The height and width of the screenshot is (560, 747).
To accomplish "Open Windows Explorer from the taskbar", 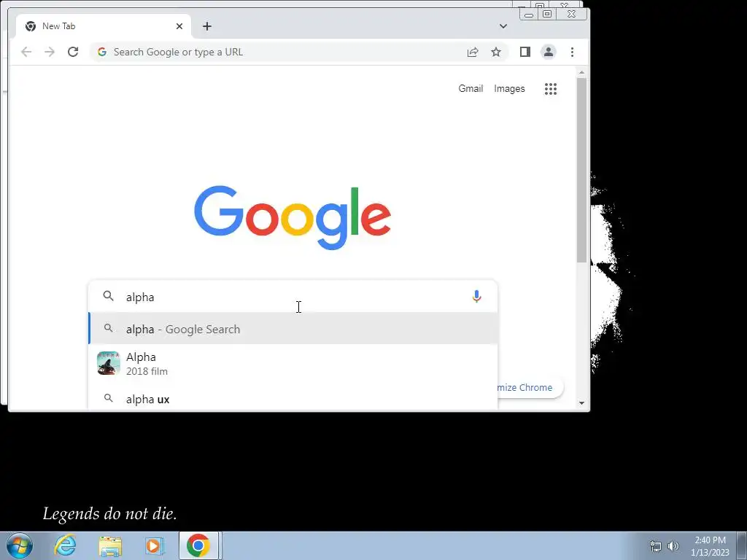I will pyautogui.click(x=110, y=545).
